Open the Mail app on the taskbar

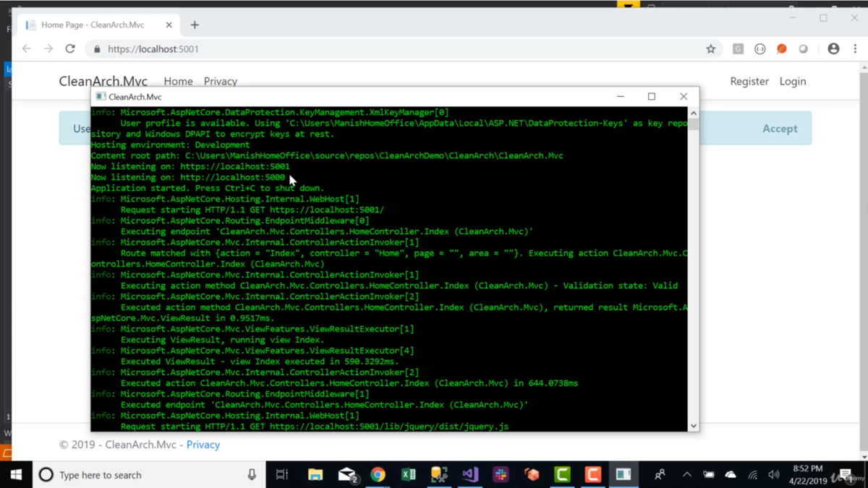point(347,475)
